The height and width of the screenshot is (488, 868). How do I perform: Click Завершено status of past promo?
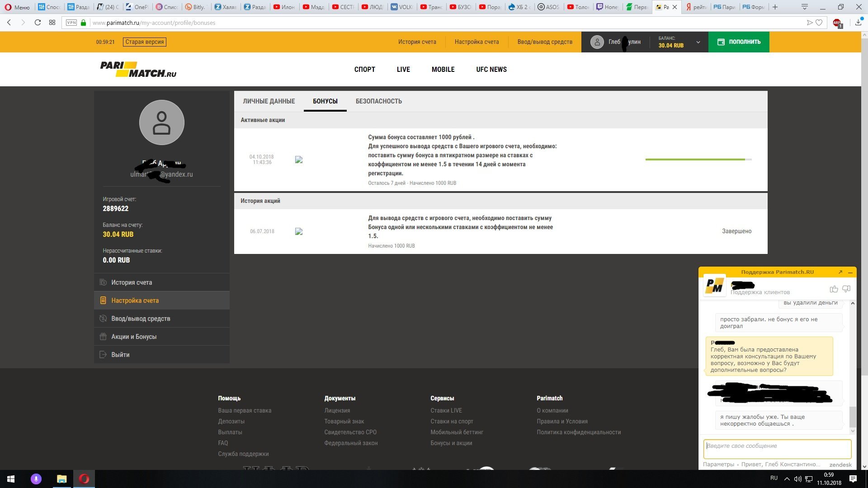click(736, 231)
